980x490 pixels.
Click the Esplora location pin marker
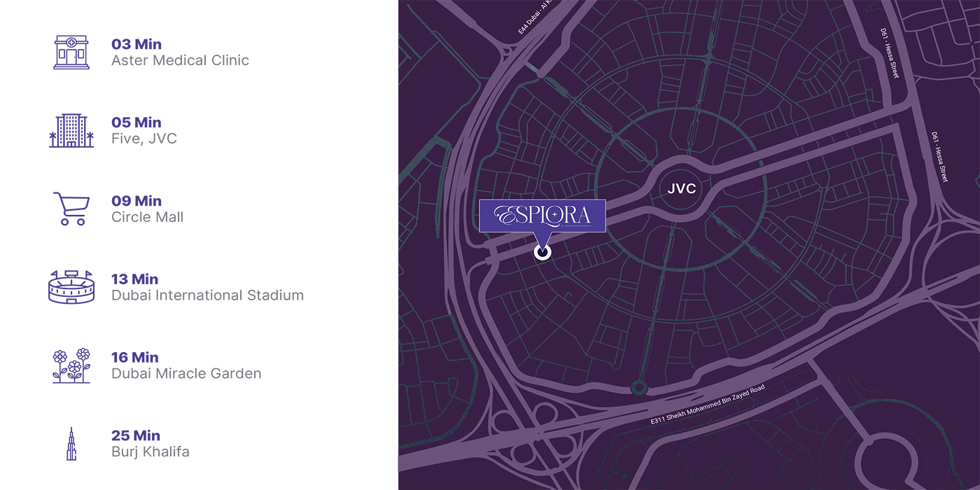(542, 252)
